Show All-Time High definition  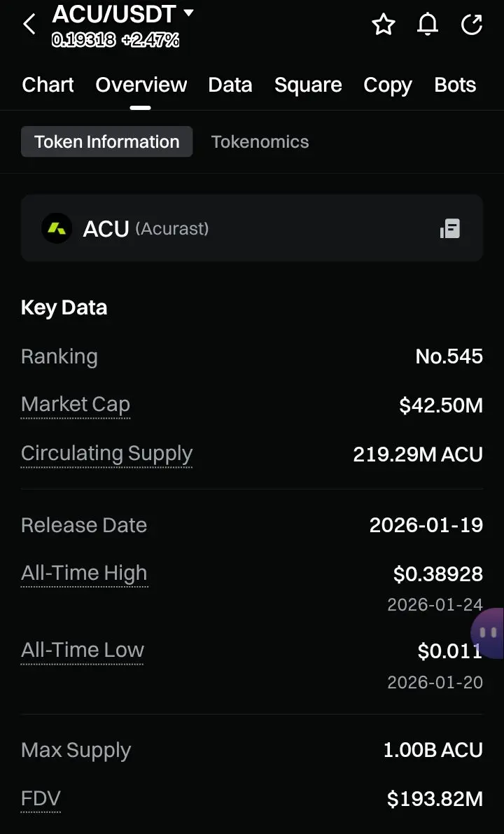click(84, 574)
